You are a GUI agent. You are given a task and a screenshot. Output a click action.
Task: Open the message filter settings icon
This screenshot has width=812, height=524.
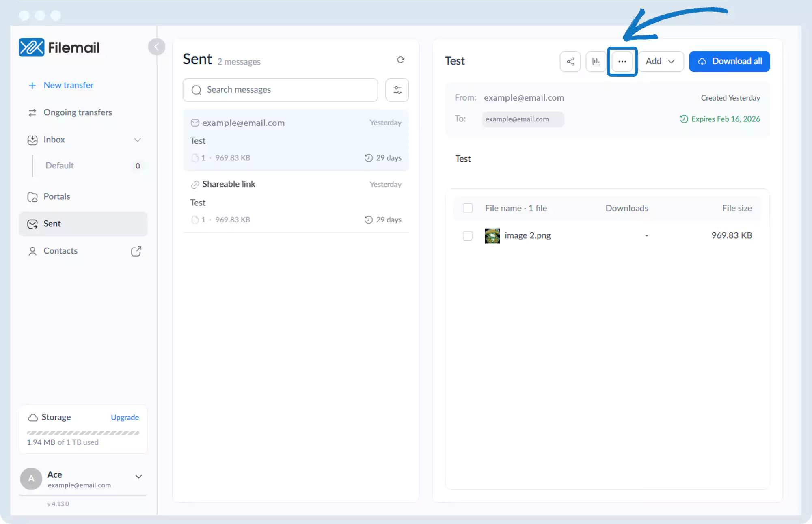pos(397,90)
